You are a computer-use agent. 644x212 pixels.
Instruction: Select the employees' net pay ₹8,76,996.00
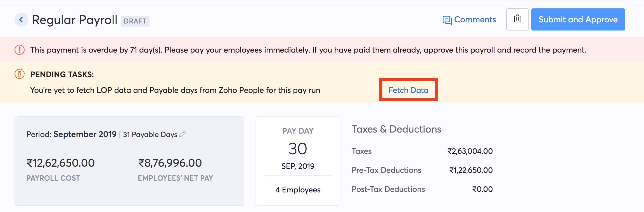coord(170,163)
